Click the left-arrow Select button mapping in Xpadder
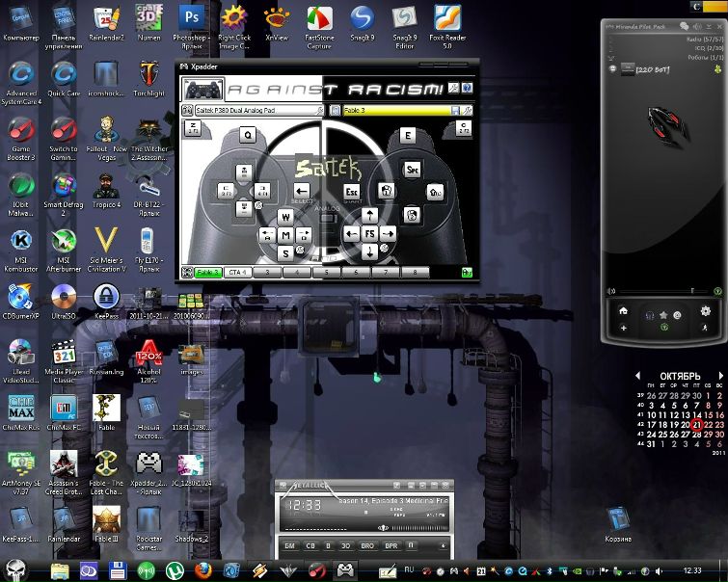This screenshot has width=728, height=582. [302, 191]
